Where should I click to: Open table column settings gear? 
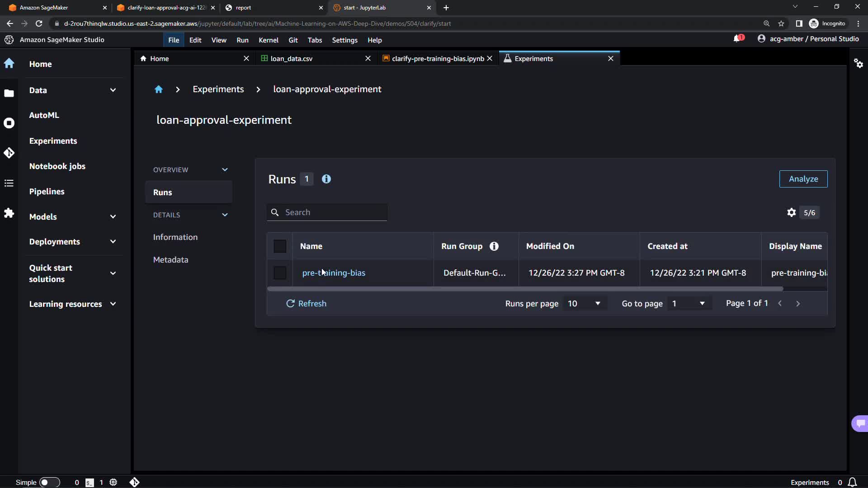pos(791,212)
